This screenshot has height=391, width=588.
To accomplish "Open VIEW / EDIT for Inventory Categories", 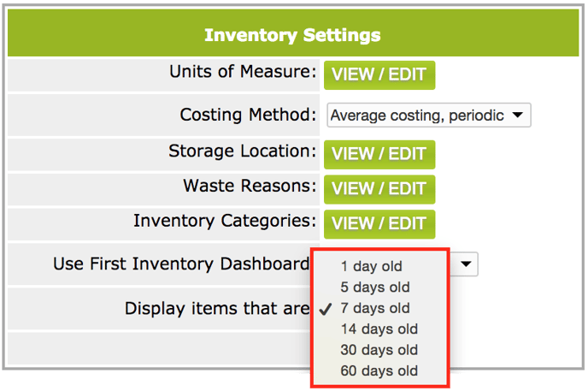I will click(379, 224).
